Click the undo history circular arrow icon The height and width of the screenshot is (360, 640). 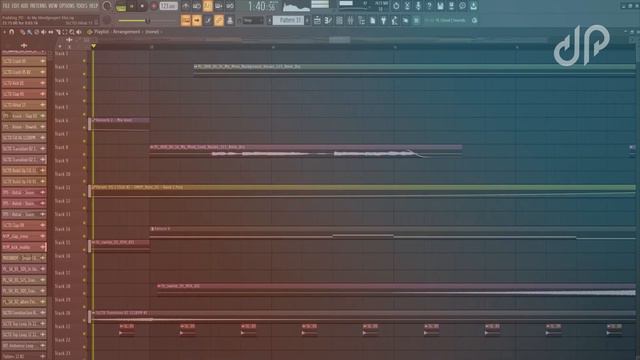396,6
